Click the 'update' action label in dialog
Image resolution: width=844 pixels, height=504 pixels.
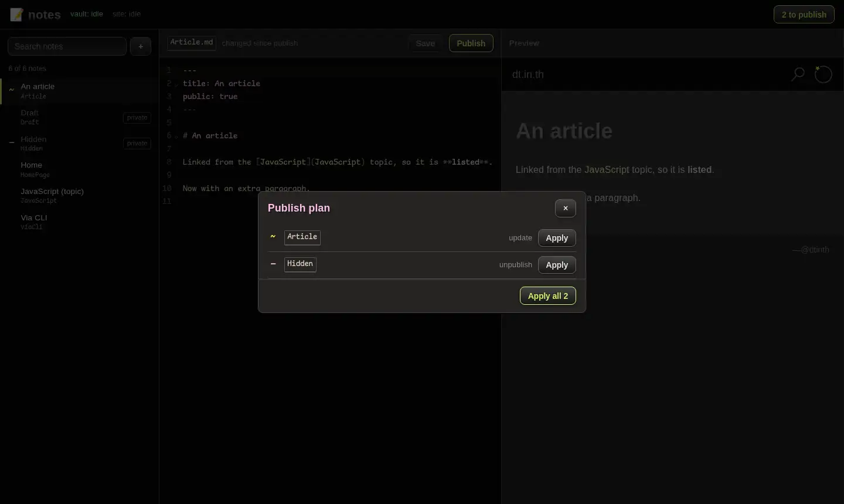coord(520,238)
